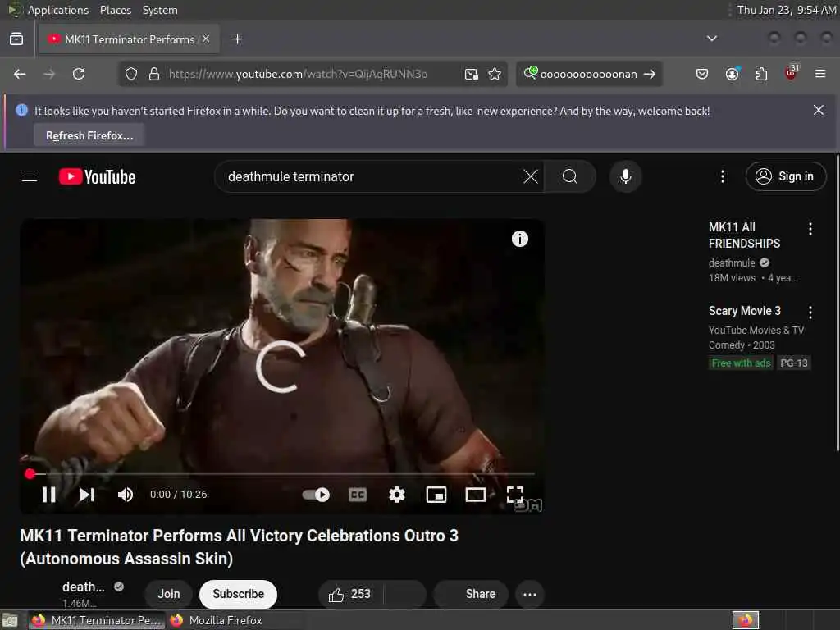Pause the video with the pause button
This screenshot has height=630, width=840.
tap(48, 495)
